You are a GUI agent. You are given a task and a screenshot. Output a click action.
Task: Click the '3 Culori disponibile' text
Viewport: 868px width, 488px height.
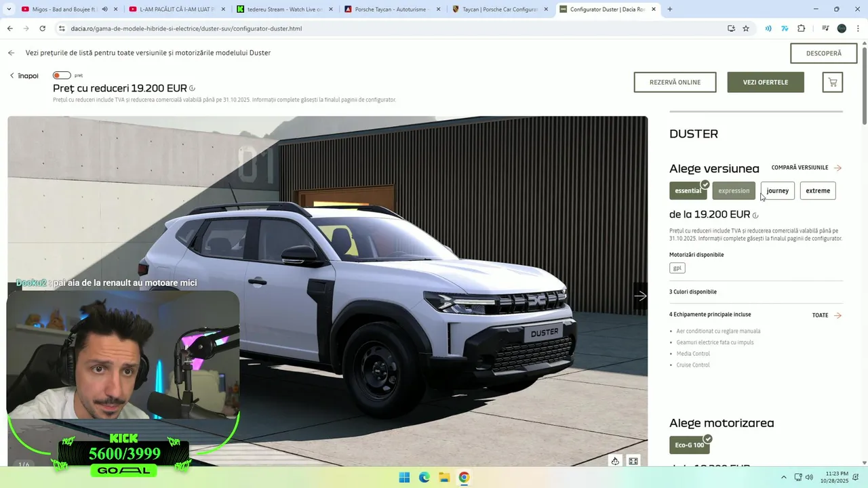tap(693, 291)
